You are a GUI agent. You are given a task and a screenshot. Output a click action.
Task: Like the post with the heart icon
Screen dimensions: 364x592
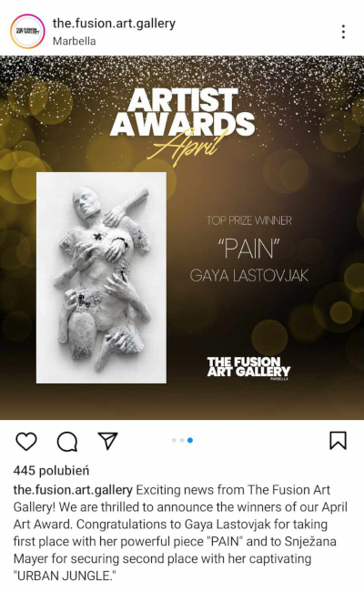tap(26, 441)
